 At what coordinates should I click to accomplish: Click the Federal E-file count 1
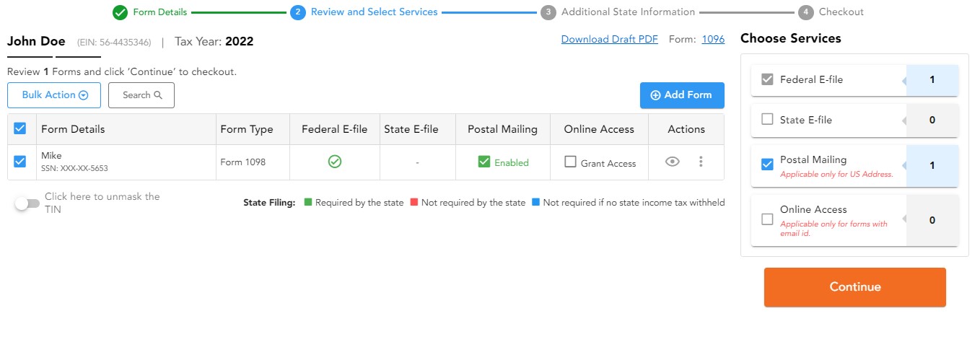[x=932, y=80]
